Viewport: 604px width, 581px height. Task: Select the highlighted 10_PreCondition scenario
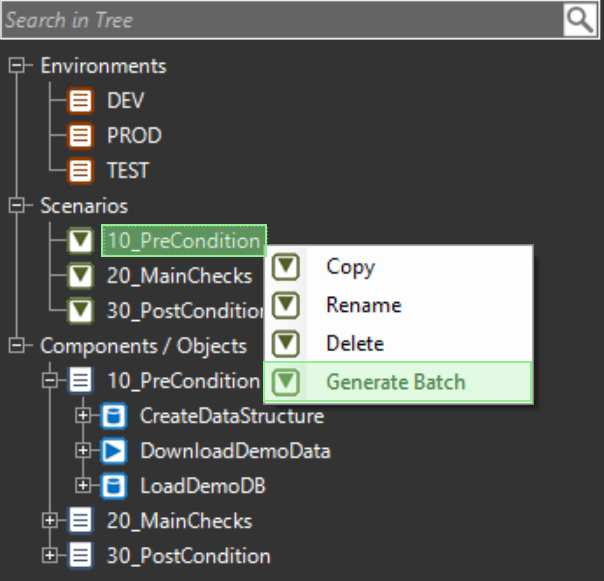pyautogui.click(x=184, y=241)
